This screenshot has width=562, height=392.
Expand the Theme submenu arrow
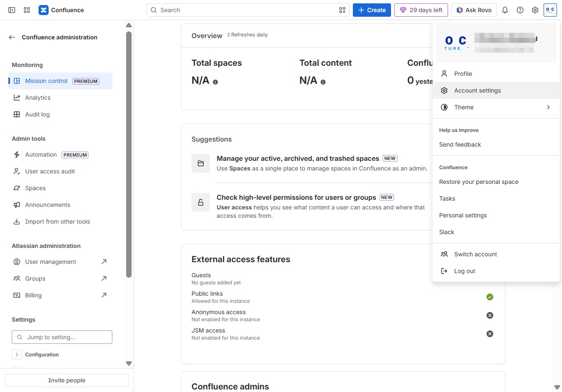pyautogui.click(x=548, y=107)
